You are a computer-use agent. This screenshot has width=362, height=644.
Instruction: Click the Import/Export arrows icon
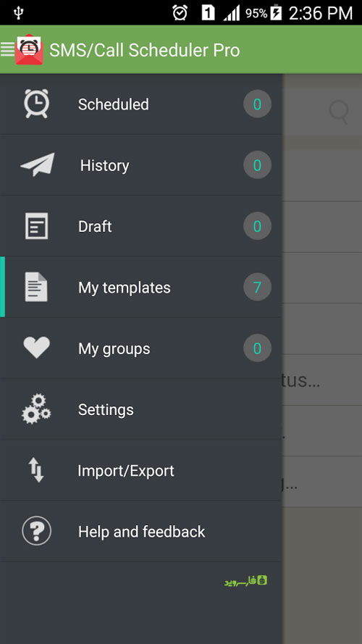click(x=36, y=470)
